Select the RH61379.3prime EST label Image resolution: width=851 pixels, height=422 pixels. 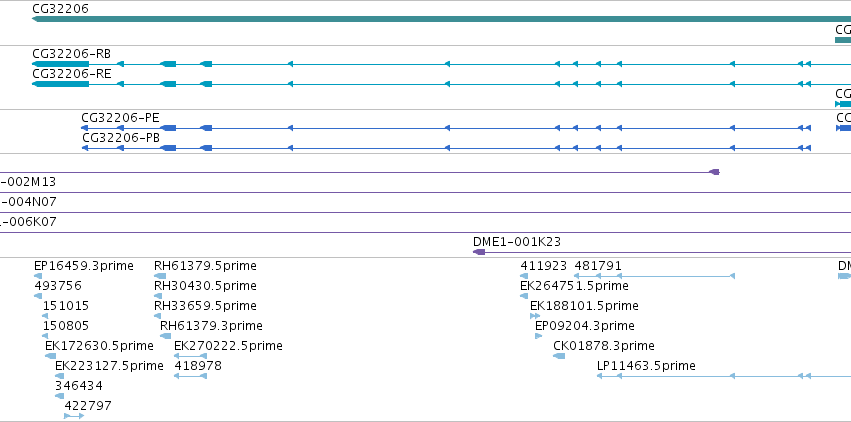[211, 326]
